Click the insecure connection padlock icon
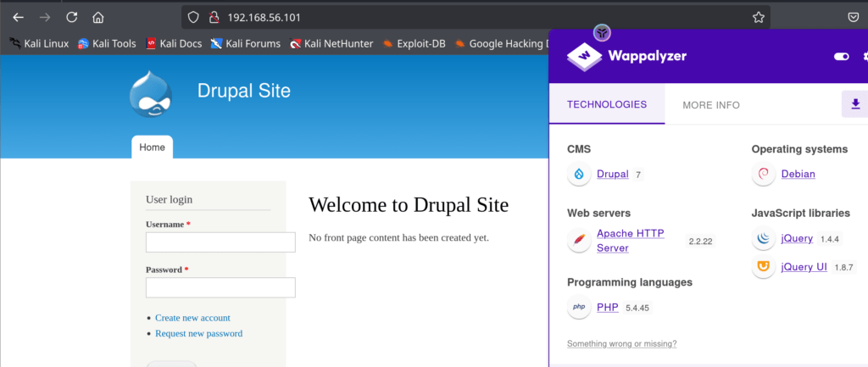Image resolution: width=868 pixels, height=367 pixels. (214, 17)
